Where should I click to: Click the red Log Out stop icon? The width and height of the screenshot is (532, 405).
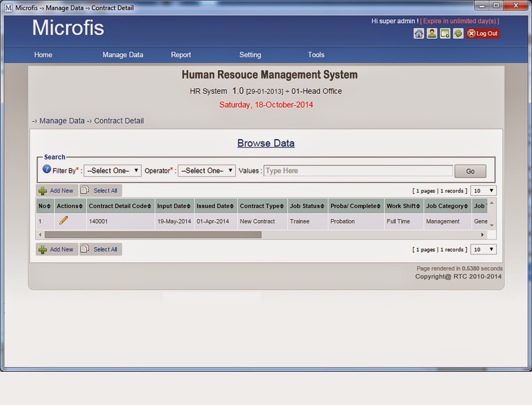(x=470, y=33)
